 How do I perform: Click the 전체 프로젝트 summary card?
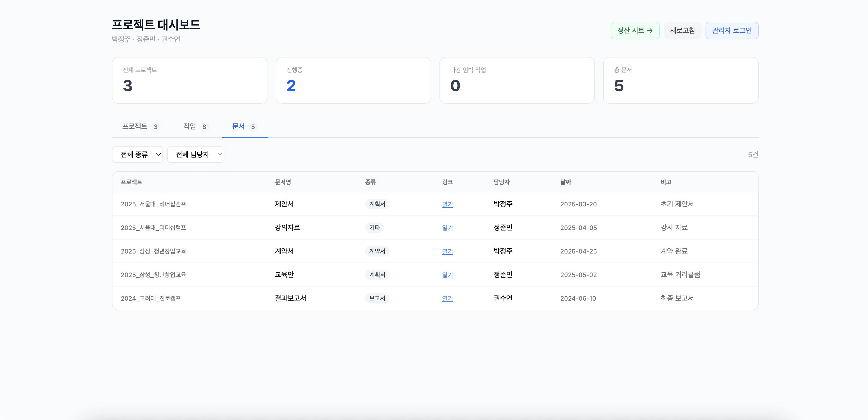(x=190, y=80)
